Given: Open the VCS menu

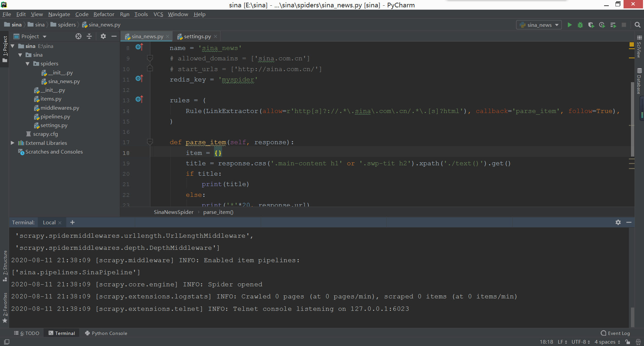Looking at the screenshot, I should click(x=158, y=14).
